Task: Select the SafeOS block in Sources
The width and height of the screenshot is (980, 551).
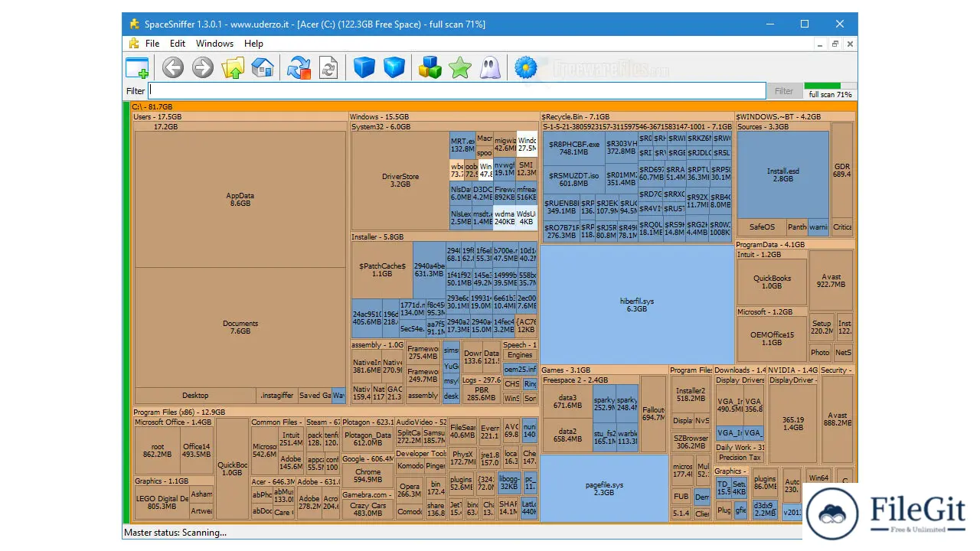Action: click(762, 227)
